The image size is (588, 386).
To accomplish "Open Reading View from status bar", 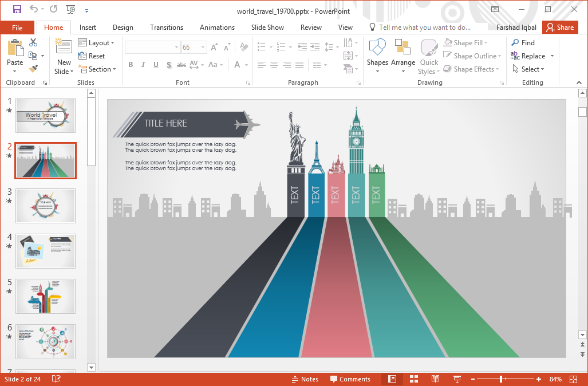I will tap(435, 379).
